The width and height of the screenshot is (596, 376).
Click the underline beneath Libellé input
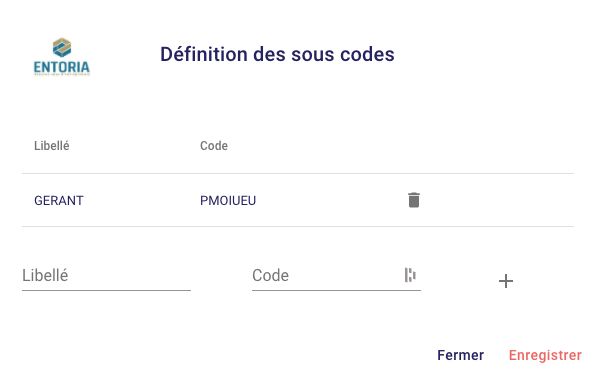pyautogui.click(x=106, y=290)
